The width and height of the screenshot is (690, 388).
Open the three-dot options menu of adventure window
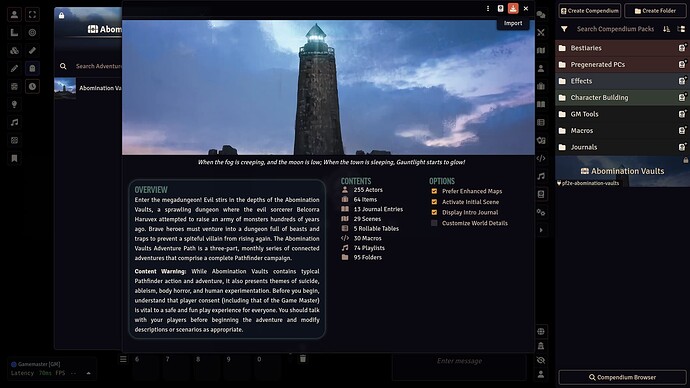(488, 8)
